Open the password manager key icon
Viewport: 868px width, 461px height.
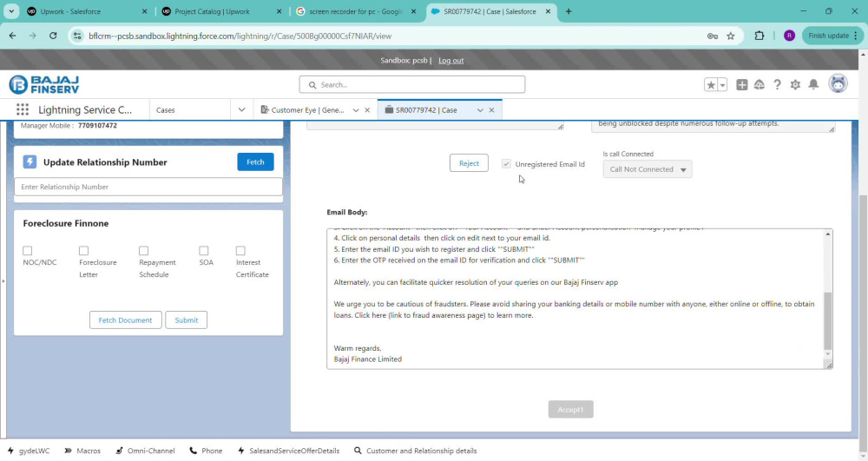(713, 36)
